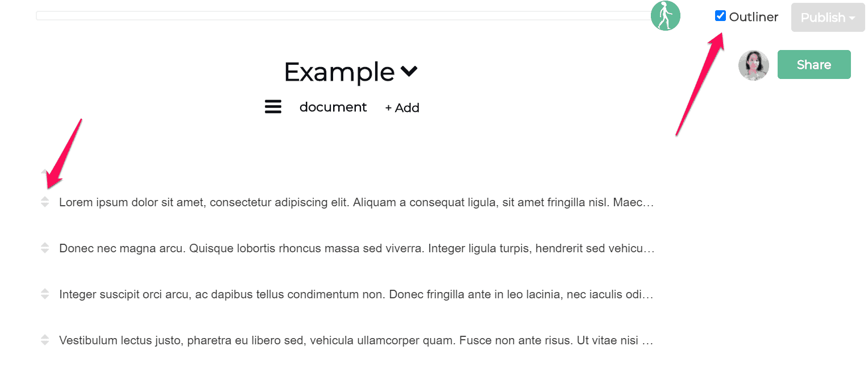The height and width of the screenshot is (375, 868).
Task: Open the Publish dropdown menu
Action: [828, 18]
